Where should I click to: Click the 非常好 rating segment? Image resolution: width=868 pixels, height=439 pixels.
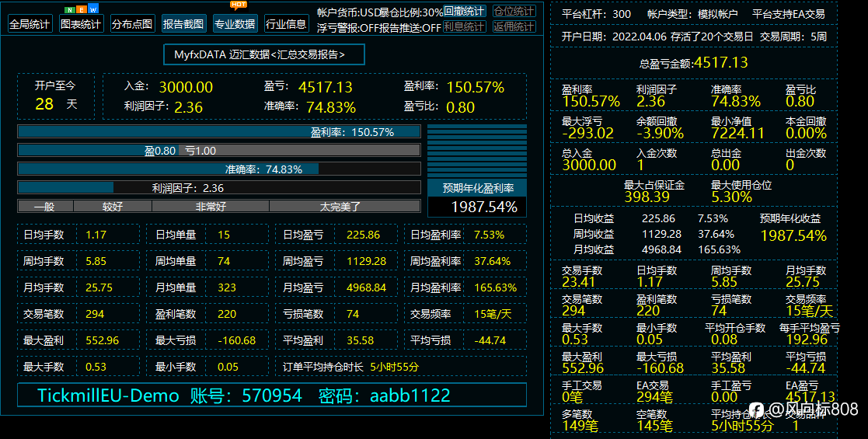pyautogui.click(x=211, y=207)
